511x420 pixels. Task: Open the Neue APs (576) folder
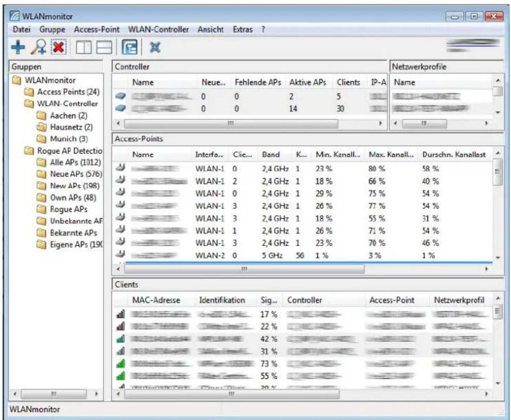tap(70, 174)
